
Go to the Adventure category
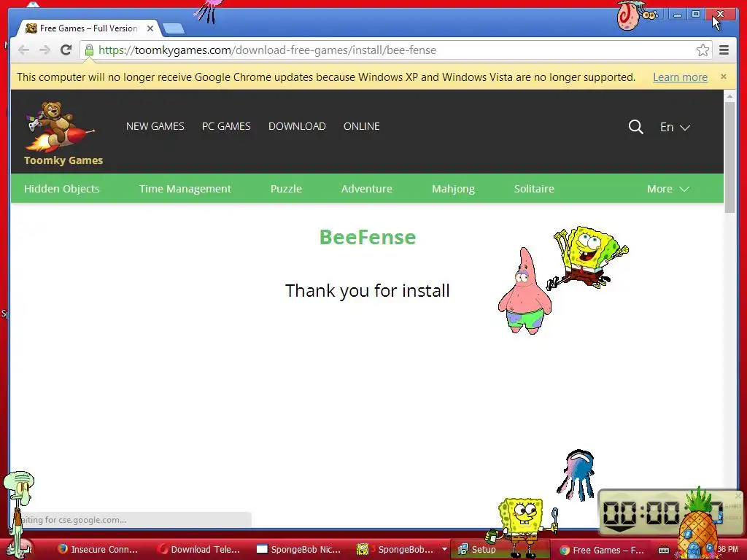(366, 189)
